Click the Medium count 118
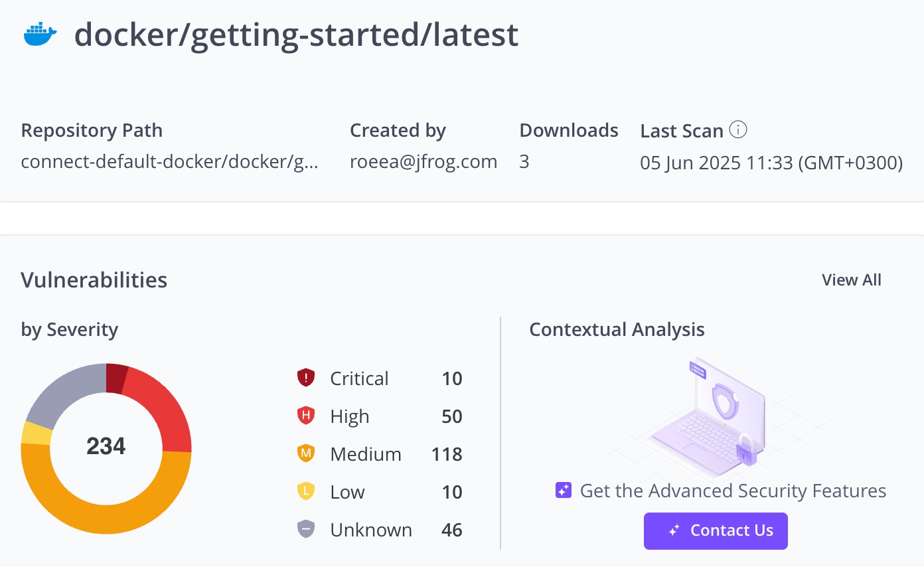Screen dimensions: 924x567 pyautogui.click(x=446, y=454)
